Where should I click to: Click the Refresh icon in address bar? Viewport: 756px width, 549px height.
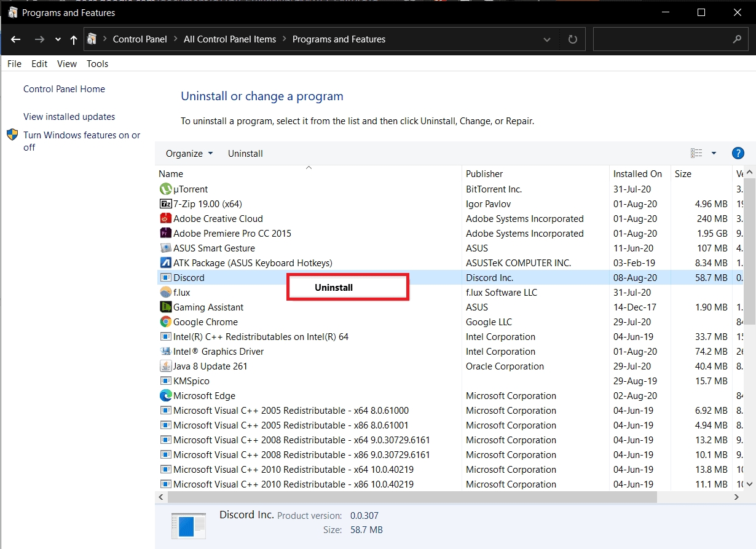[572, 39]
